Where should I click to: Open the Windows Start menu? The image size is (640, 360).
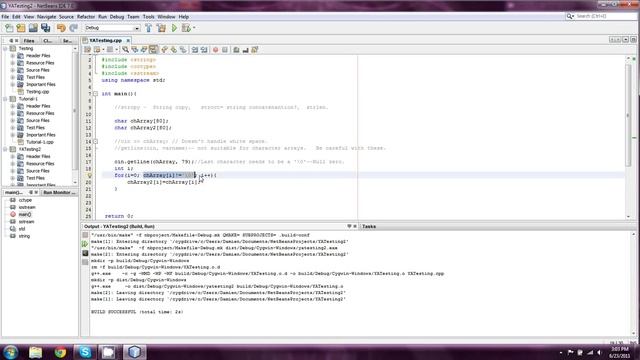coord(10,352)
